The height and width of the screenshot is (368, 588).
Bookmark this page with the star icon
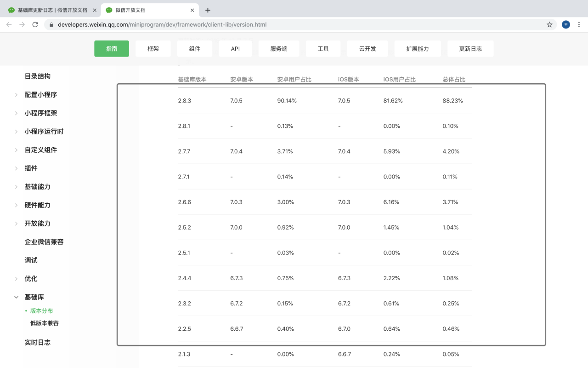pos(549,24)
